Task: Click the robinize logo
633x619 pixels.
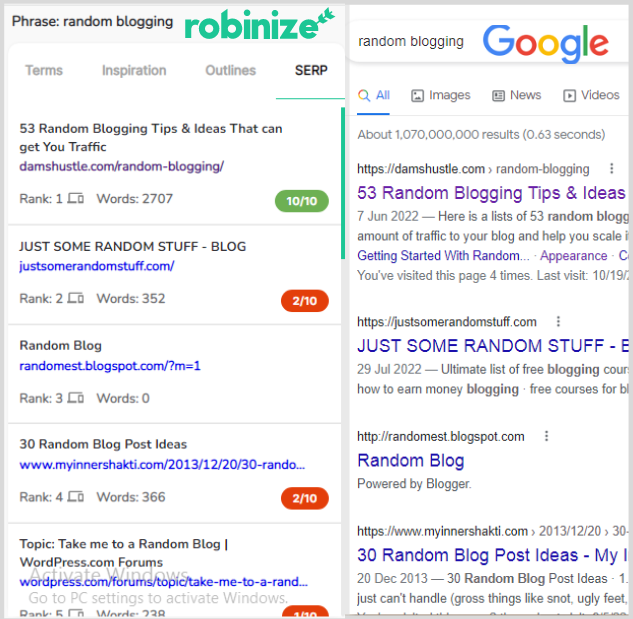Action: tap(260, 25)
